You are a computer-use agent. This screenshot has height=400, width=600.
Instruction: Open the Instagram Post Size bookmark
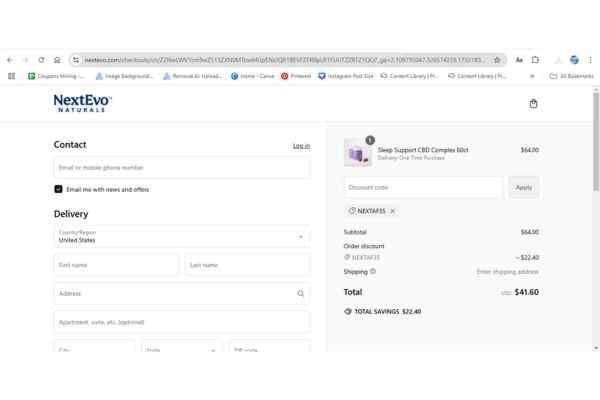346,76
